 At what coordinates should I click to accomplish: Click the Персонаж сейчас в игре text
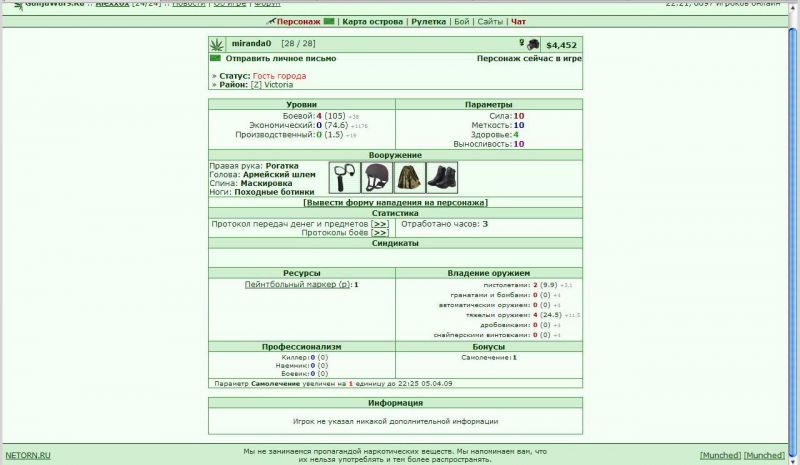tap(529, 59)
